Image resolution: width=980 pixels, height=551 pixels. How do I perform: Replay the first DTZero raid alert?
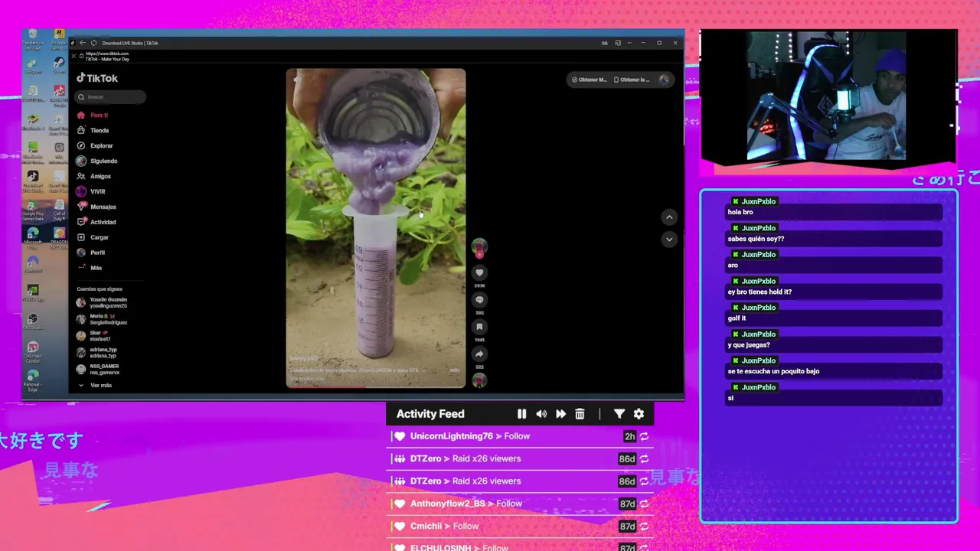(644, 458)
